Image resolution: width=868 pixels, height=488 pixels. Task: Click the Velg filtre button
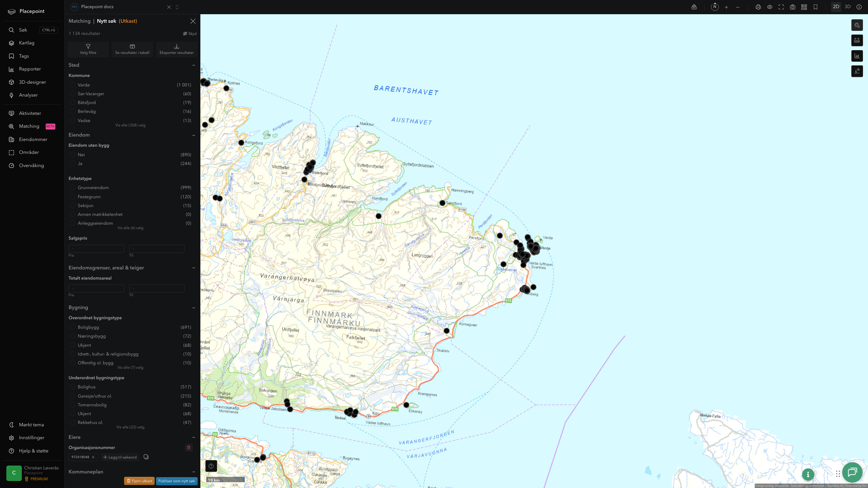[88, 49]
